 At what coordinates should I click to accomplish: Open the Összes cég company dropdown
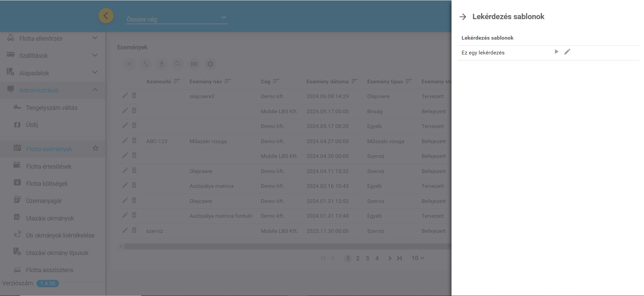(x=177, y=19)
